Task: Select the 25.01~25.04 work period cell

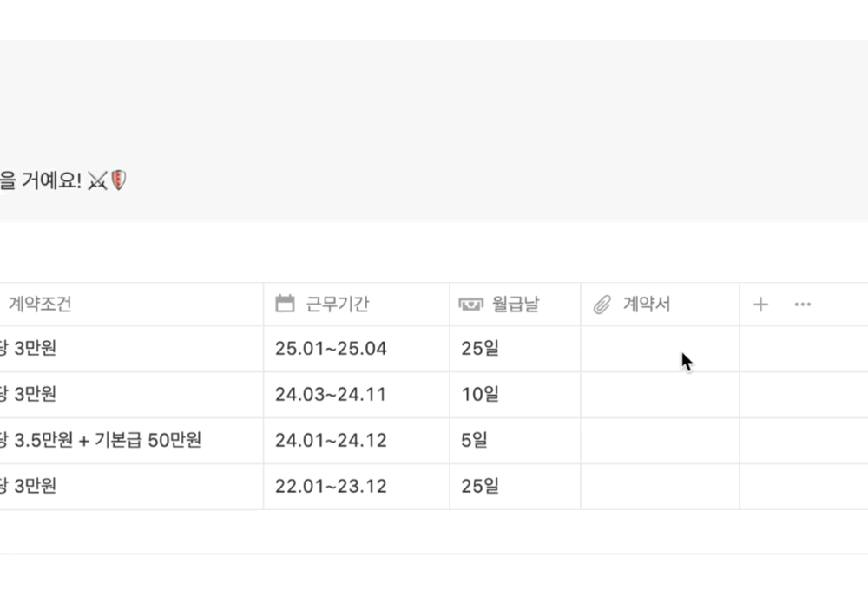Action: pyautogui.click(x=331, y=349)
